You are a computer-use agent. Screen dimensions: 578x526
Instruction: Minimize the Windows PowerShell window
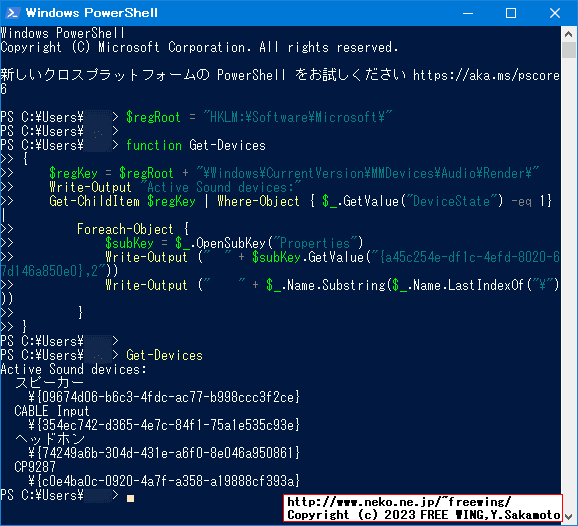[468, 13]
